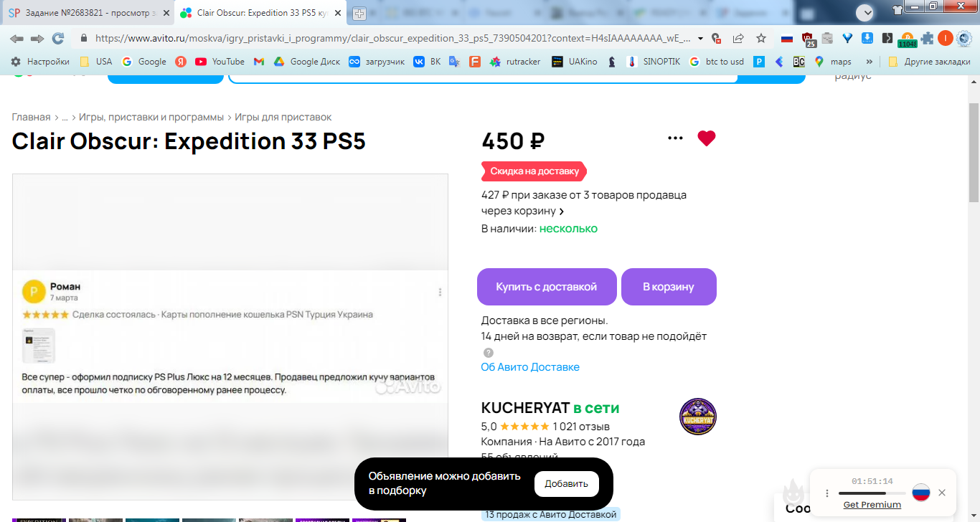Open the YouTube bookmark
This screenshot has height=522, width=980.
pos(220,62)
